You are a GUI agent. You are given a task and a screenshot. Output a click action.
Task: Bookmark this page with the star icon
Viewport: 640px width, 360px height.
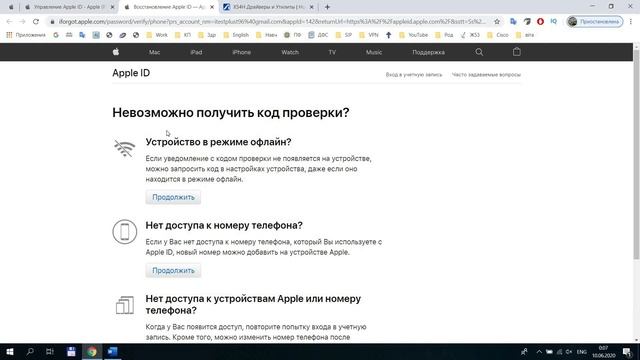[497, 22]
